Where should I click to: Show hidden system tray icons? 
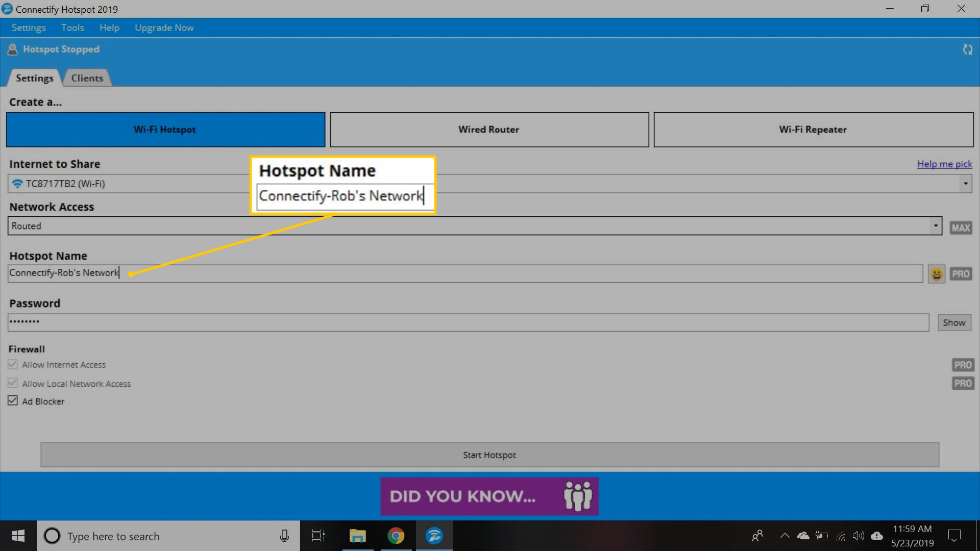click(x=785, y=536)
